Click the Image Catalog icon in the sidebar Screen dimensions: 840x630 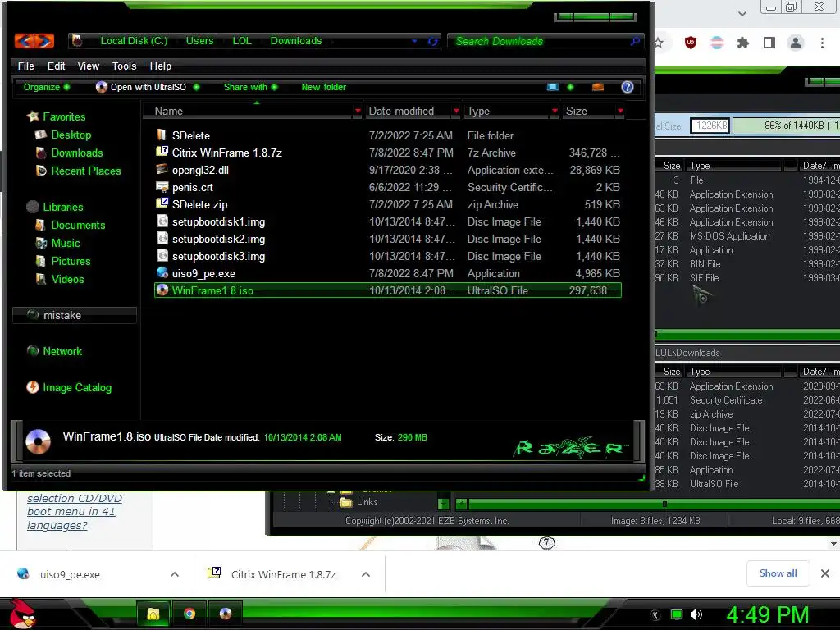tap(33, 387)
